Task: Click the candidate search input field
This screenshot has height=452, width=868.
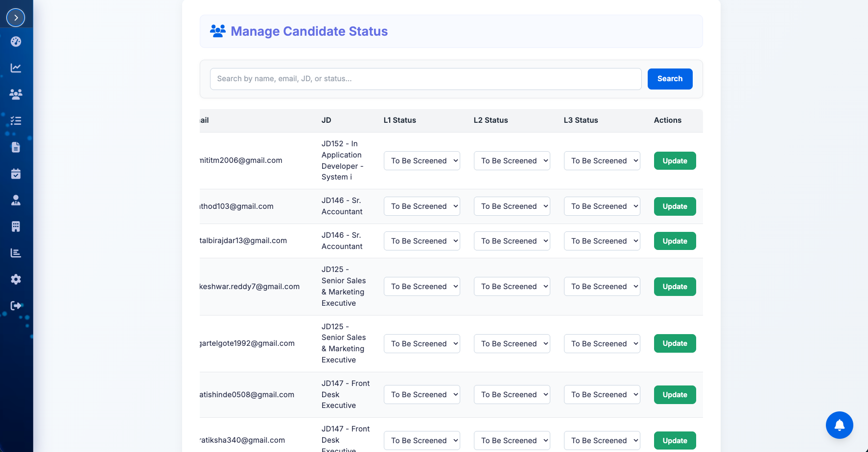Action: tap(425, 79)
